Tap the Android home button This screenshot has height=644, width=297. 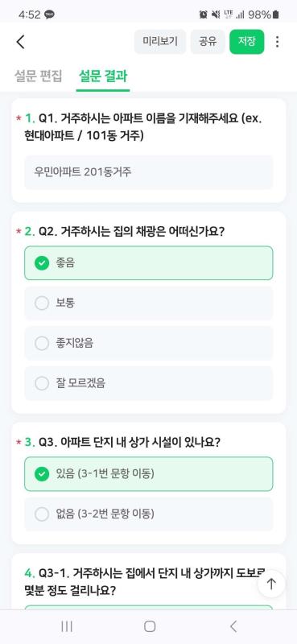pyautogui.click(x=150, y=626)
